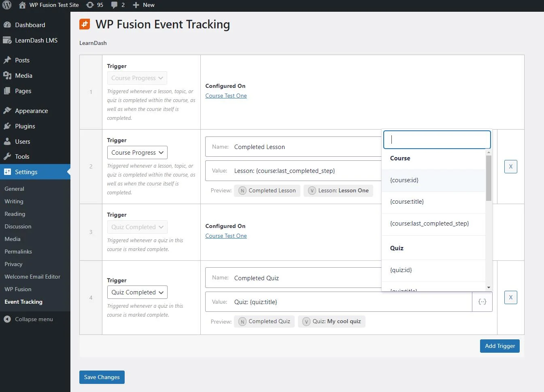The height and width of the screenshot is (392, 544).
Task: Click disabled Quiz Completed dropdown in row 3
Action: click(137, 227)
